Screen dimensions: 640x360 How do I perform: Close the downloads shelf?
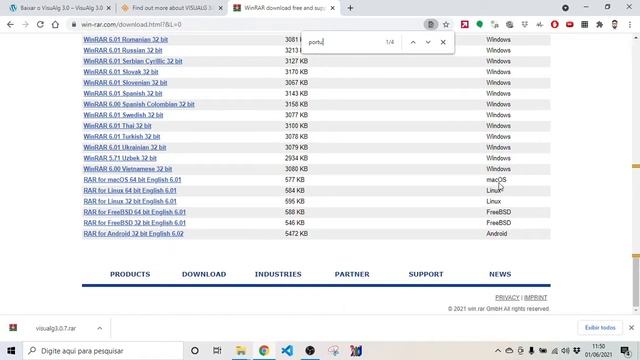(631, 328)
